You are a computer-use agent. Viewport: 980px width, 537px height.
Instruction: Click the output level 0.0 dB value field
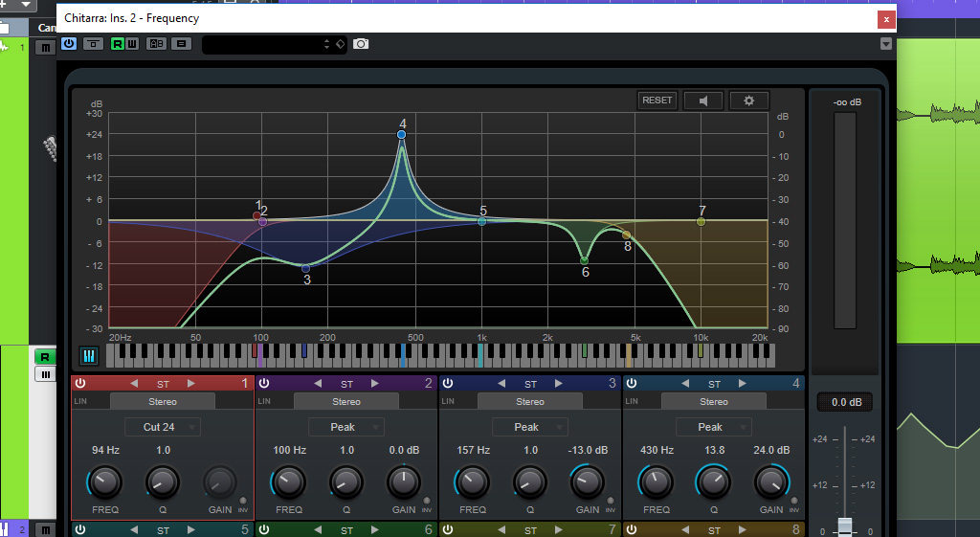pos(846,402)
